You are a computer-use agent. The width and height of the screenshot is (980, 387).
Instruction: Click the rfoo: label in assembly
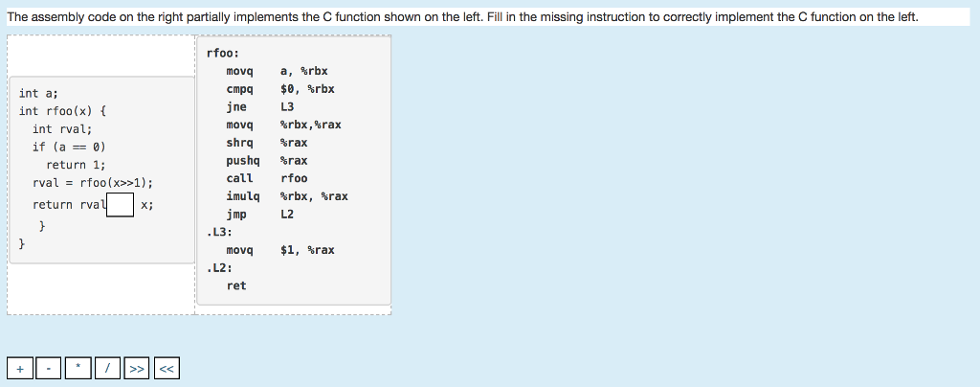click(222, 53)
